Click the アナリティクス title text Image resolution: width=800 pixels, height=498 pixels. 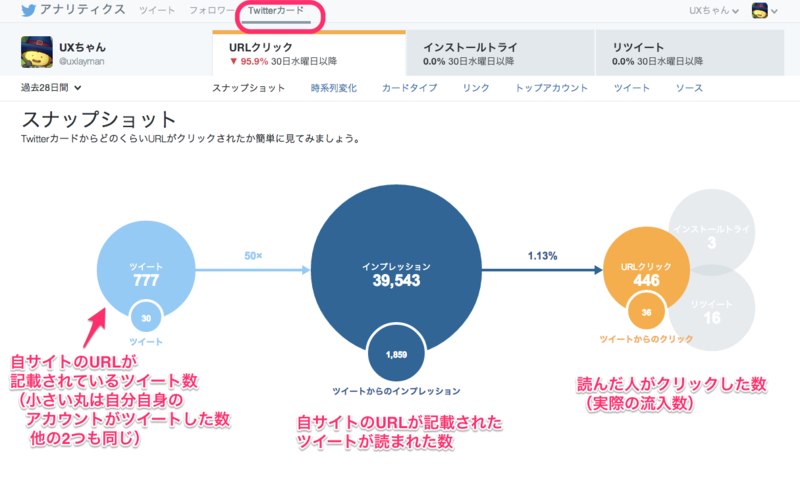click(x=83, y=10)
